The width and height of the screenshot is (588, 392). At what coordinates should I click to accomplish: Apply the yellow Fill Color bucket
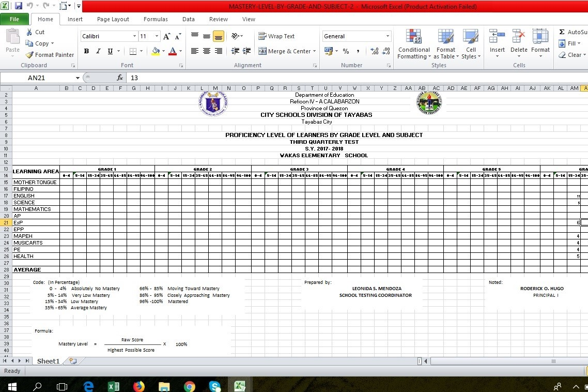[x=156, y=51]
